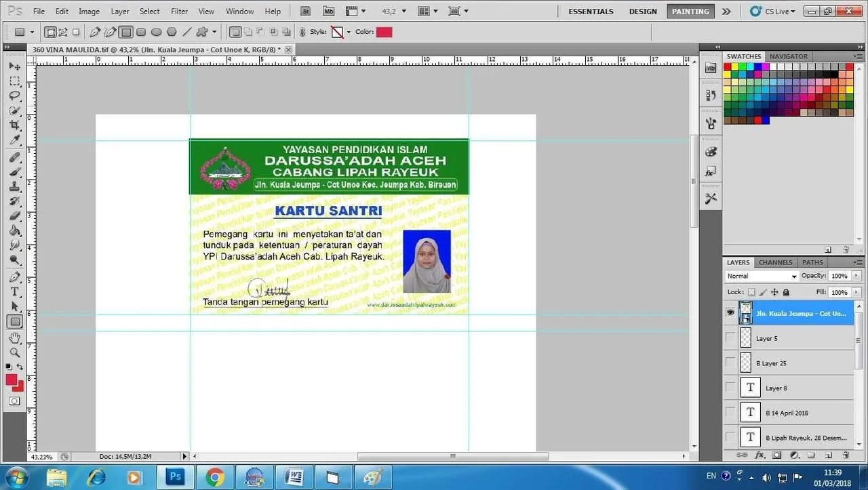Select the Spot Healing Brush tool

click(15, 157)
